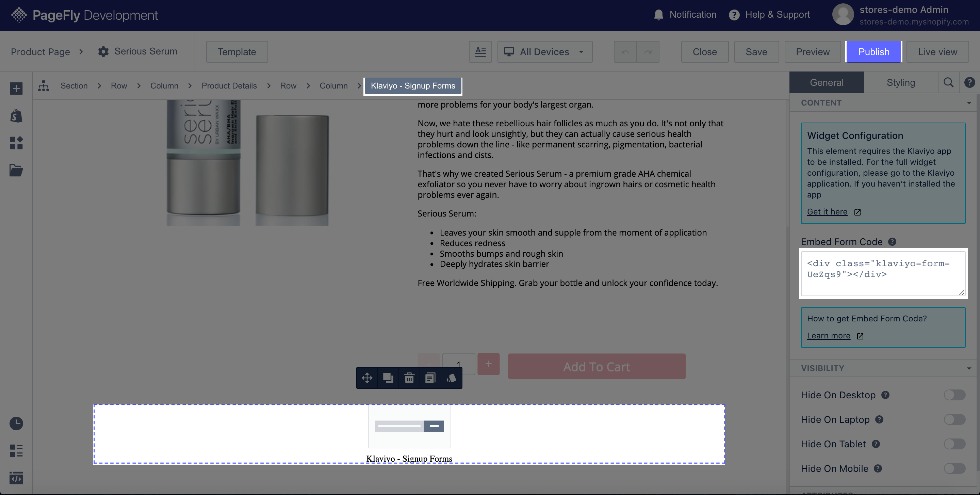Click the Add To Cart button

point(597,366)
